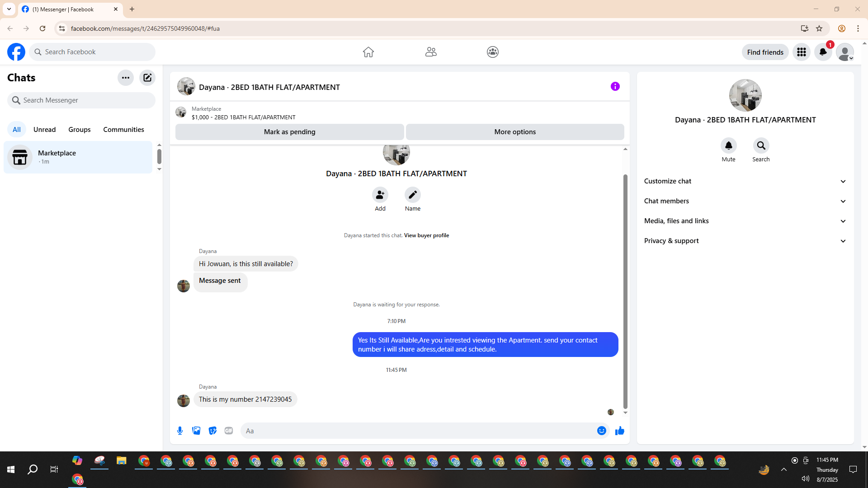The height and width of the screenshot is (488, 868).
Task: Switch to the Unread chats tab
Action: pos(44,130)
